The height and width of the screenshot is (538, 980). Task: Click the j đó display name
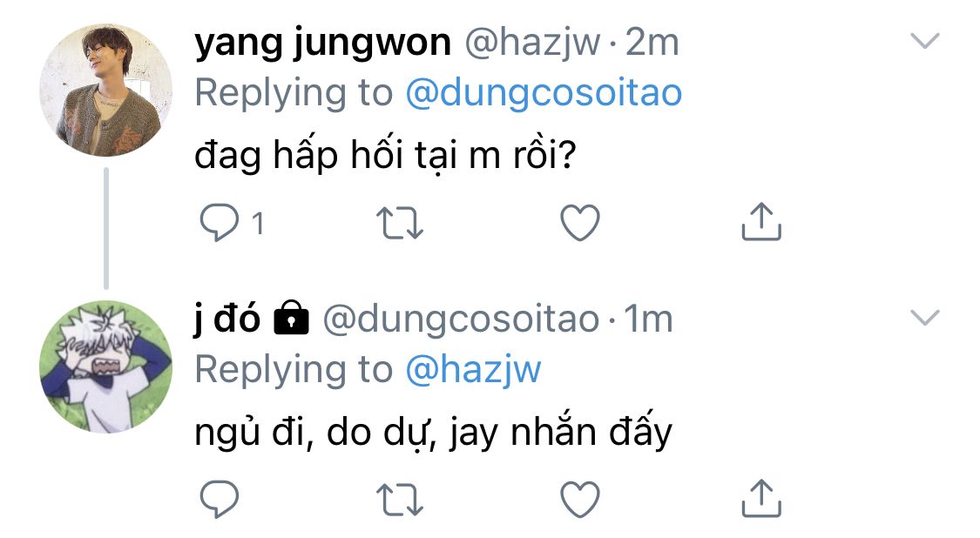coord(227,319)
